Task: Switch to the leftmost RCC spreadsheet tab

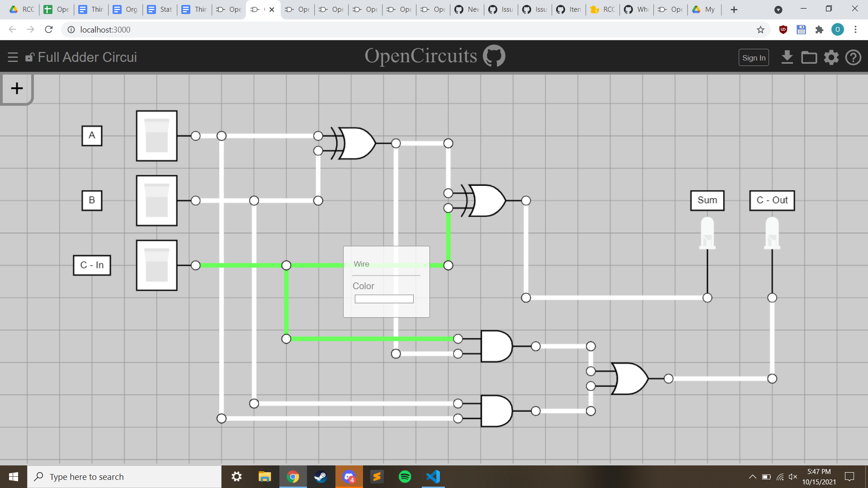Action: [21, 9]
